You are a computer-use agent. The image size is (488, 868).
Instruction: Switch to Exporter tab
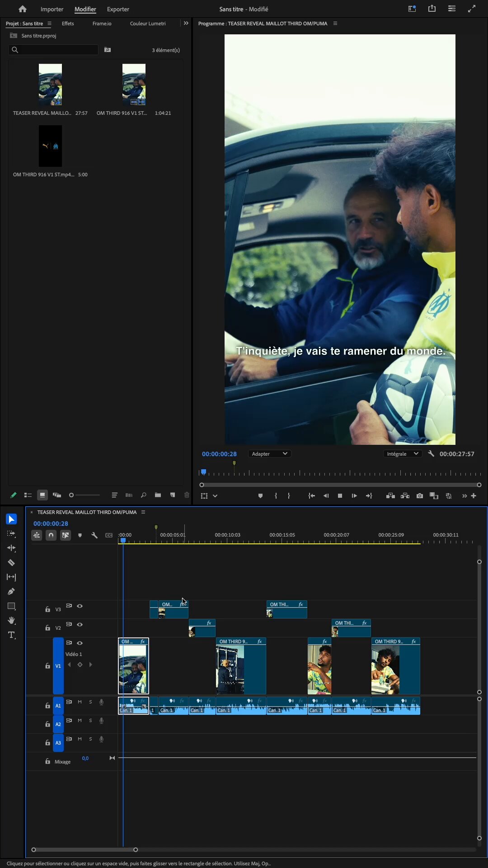click(x=118, y=9)
